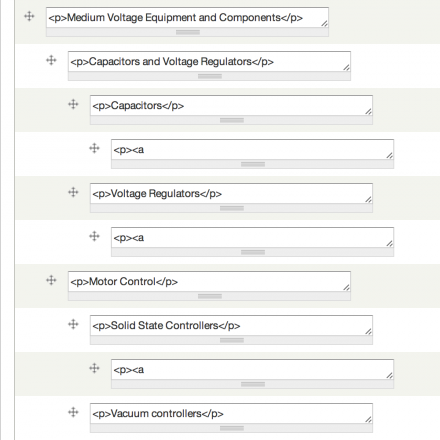The image size is (440, 440).
Task: Select the Solid State Controllers text area
Action: tap(231, 326)
